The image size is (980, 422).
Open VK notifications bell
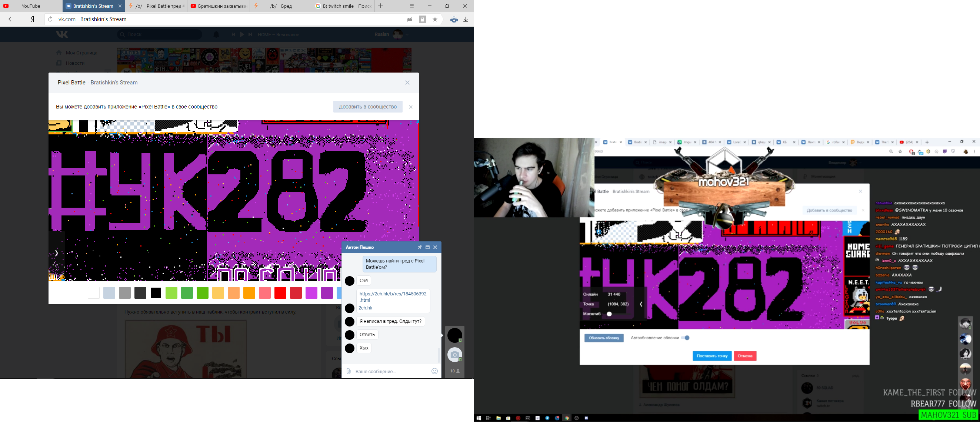point(216,34)
